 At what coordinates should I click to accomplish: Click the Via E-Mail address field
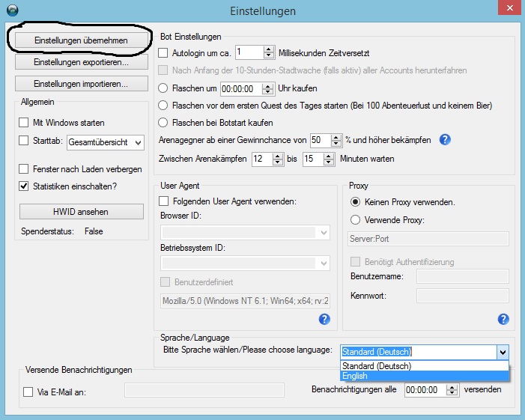pyautogui.click(x=204, y=390)
